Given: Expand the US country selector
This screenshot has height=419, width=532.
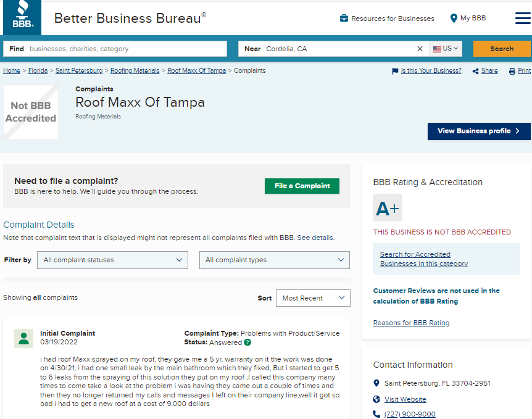Looking at the screenshot, I should click(x=446, y=49).
